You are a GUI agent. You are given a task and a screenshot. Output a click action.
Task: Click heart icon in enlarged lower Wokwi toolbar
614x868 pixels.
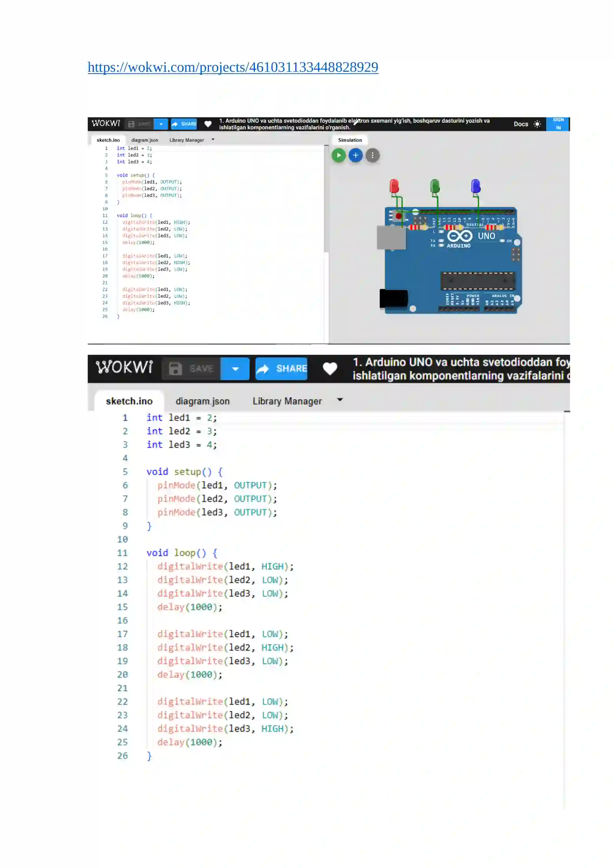point(330,368)
